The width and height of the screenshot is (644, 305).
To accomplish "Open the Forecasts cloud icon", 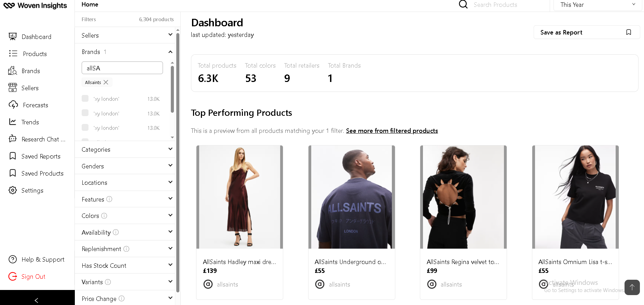I will [13, 105].
